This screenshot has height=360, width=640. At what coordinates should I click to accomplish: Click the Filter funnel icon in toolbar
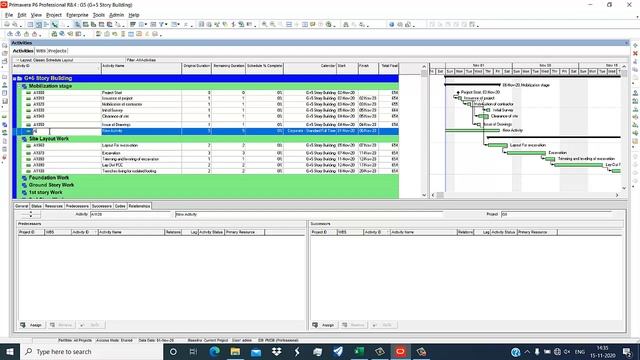pos(161,24)
